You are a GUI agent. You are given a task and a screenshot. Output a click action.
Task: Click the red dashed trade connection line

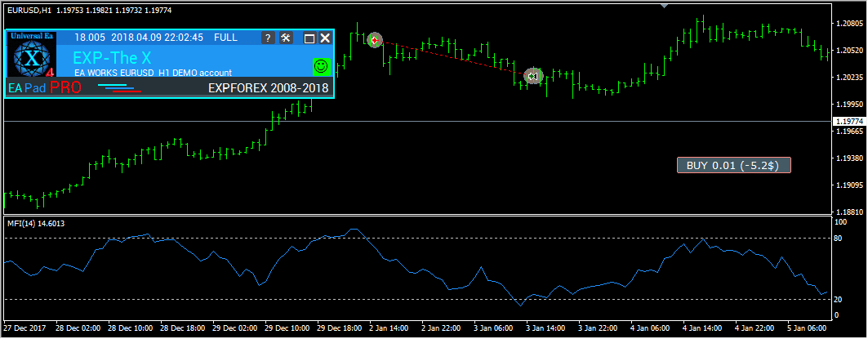[453, 57]
